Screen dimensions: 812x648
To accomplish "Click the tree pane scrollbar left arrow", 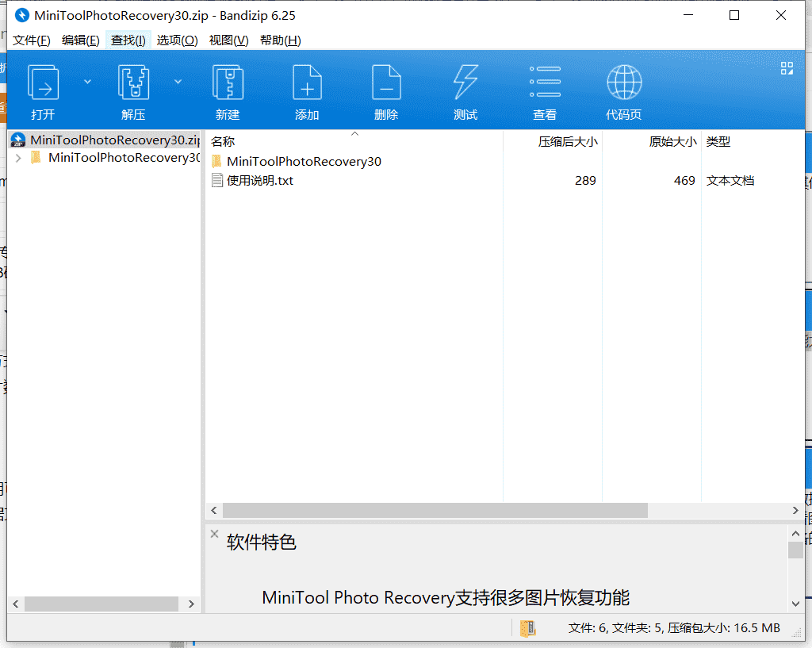I will pos(16,604).
